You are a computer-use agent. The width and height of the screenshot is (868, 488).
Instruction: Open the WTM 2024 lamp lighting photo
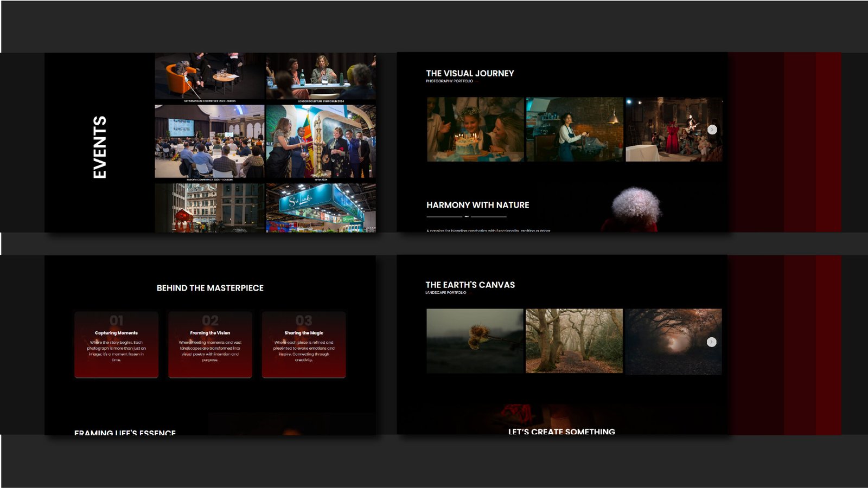click(321, 141)
